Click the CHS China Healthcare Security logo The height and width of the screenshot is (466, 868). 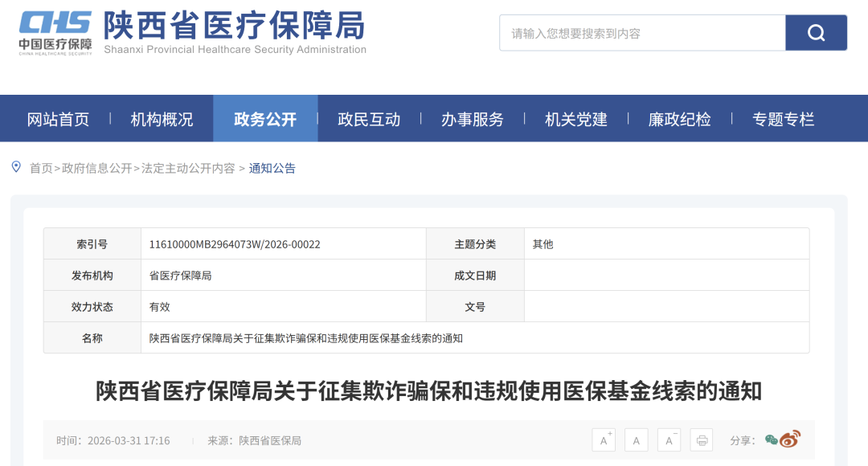pos(55,32)
